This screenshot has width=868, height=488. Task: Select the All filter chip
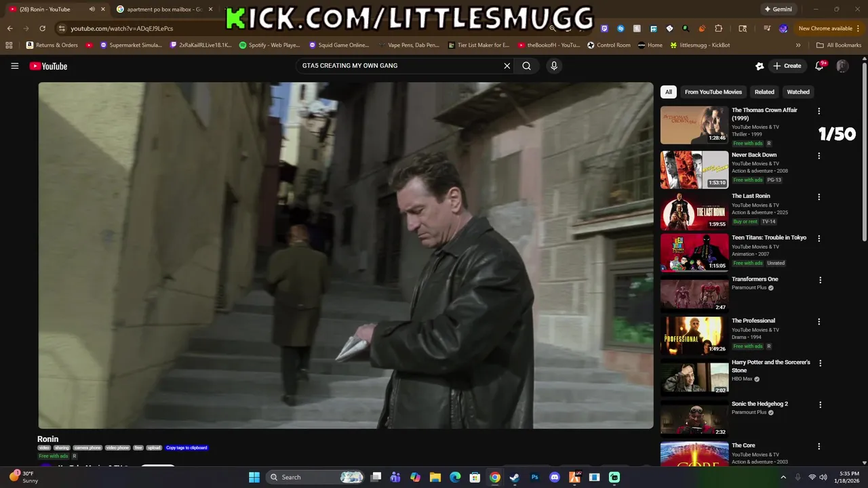point(669,91)
